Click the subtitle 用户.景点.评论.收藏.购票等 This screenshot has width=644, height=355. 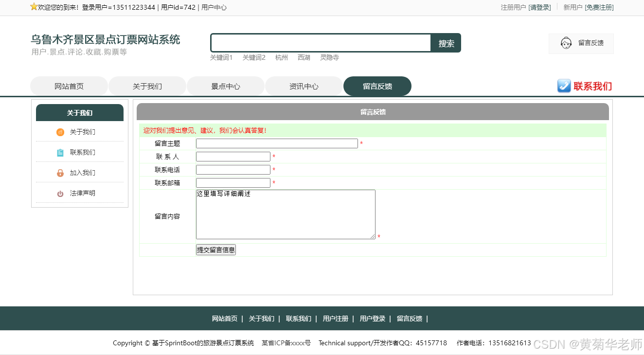(x=79, y=52)
